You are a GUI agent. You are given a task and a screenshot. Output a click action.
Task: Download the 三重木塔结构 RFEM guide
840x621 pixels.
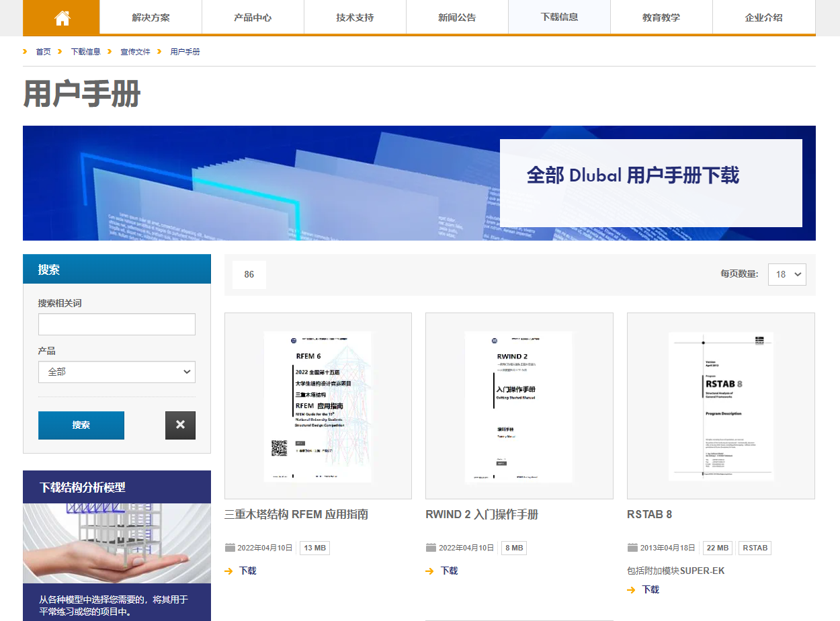(248, 571)
